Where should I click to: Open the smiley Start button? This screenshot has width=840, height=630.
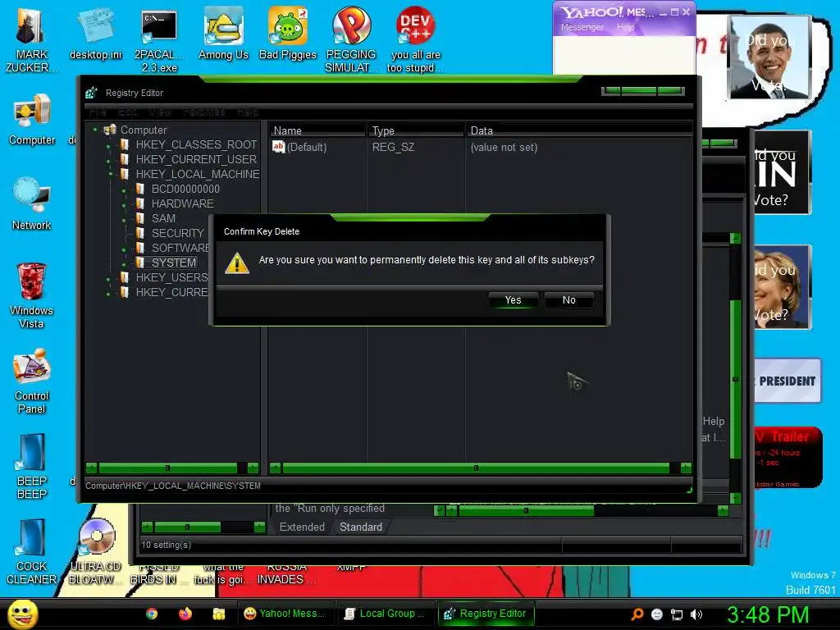22,614
